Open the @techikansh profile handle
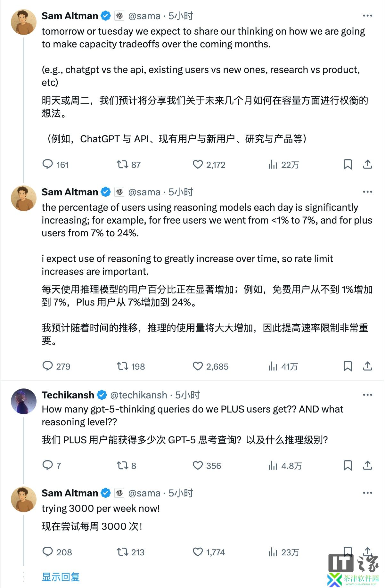This screenshot has width=385, height=588. tap(138, 395)
